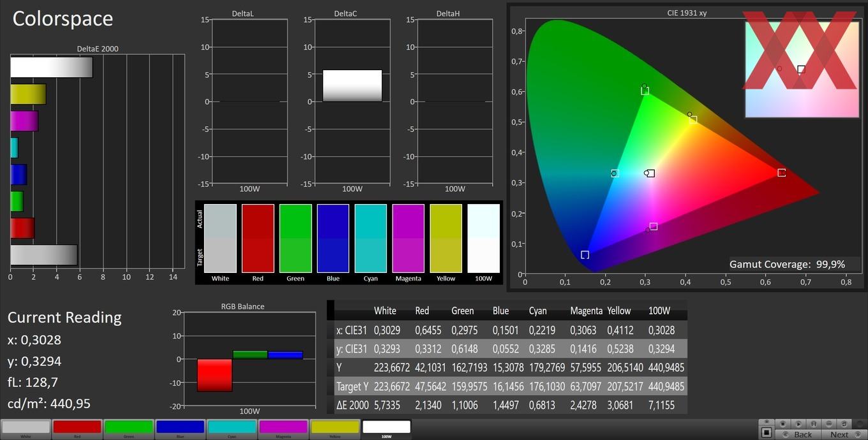Click the refresh arrows icon
The height and width of the screenshot is (440, 868).
[x=844, y=423]
